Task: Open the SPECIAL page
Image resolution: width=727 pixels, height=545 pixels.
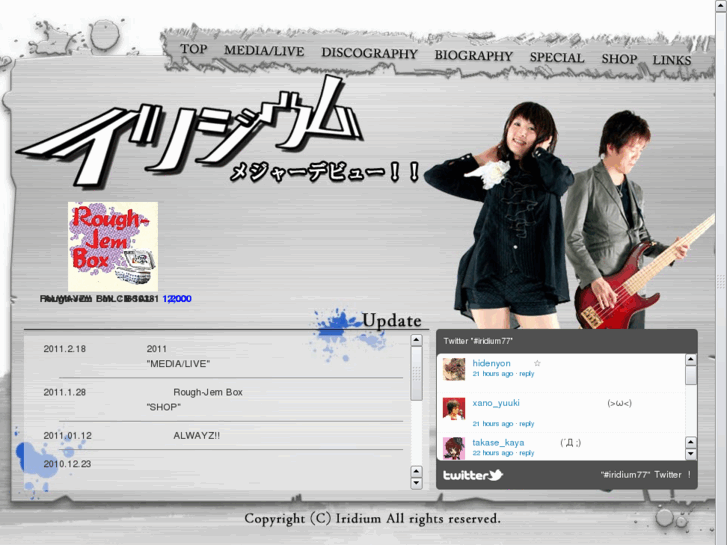Action: click(x=557, y=58)
